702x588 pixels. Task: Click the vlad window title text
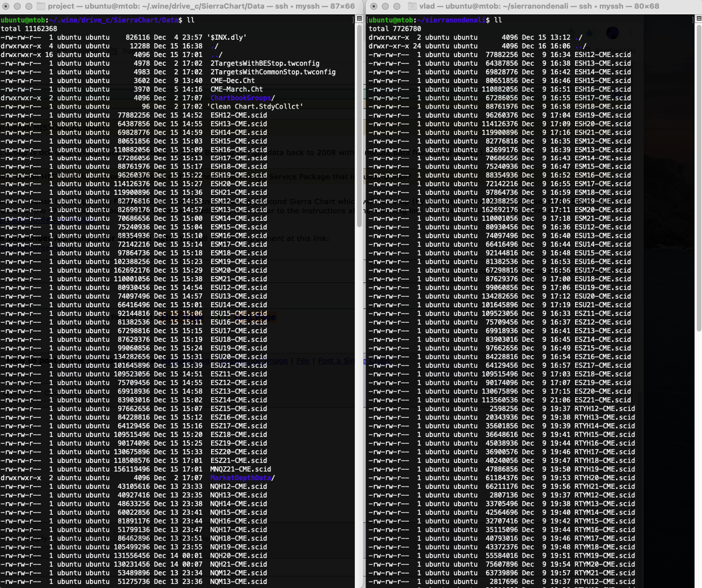pyautogui.click(x=539, y=6)
